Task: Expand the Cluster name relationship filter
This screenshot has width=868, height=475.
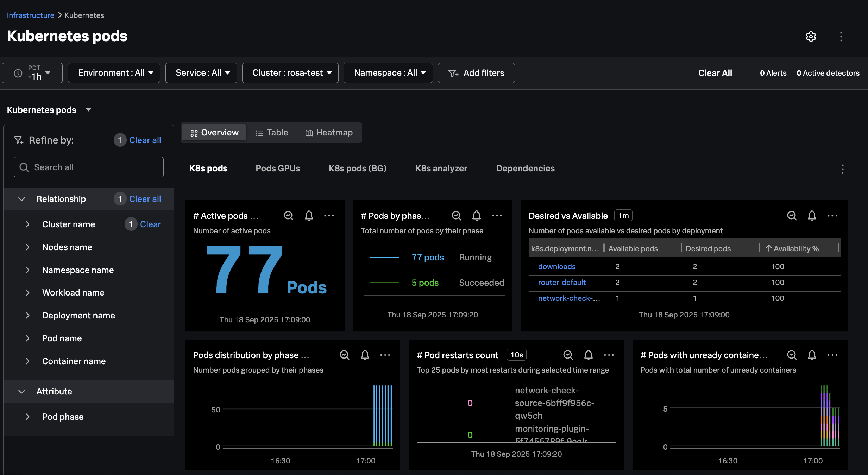Action: (28, 224)
